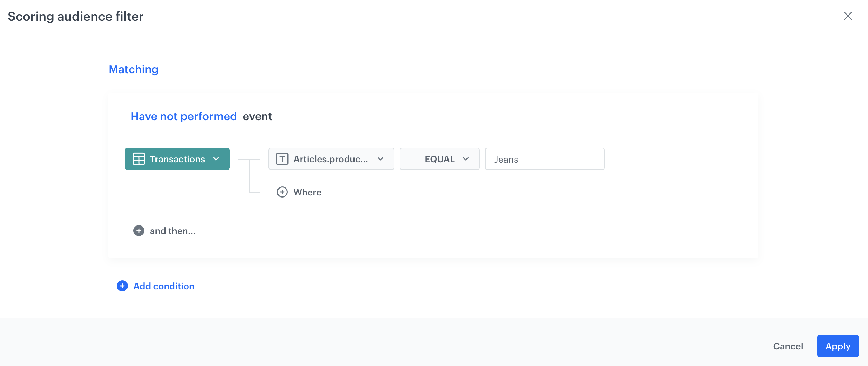
Task: Expand the Articles.product chevron
Action: click(380, 159)
